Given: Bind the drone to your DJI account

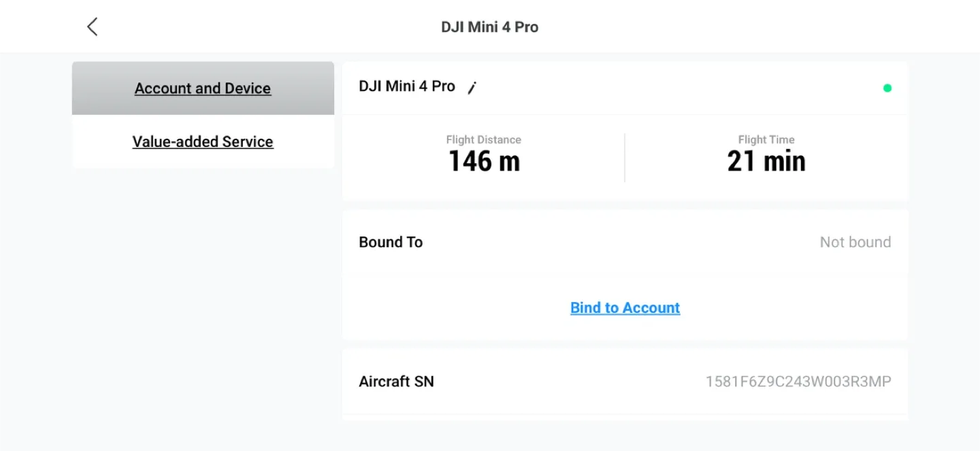Looking at the screenshot, I should click(625, 307).
